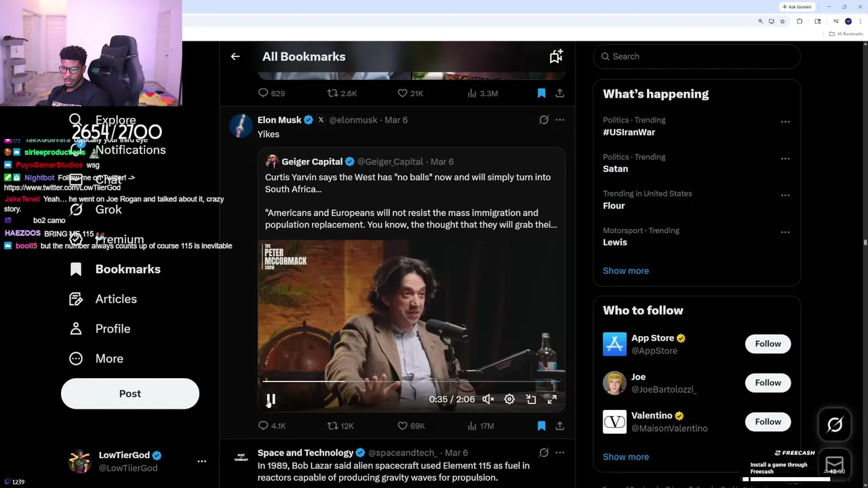Screen dimensions: 868x488
Task: Bookmark this page with the browser star icon
Action: (x=783, y=22)
